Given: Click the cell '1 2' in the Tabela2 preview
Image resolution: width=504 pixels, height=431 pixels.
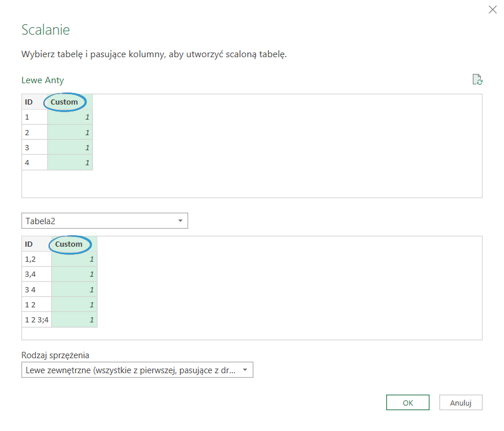Looking at the screenshot, I should click(36, 304).
